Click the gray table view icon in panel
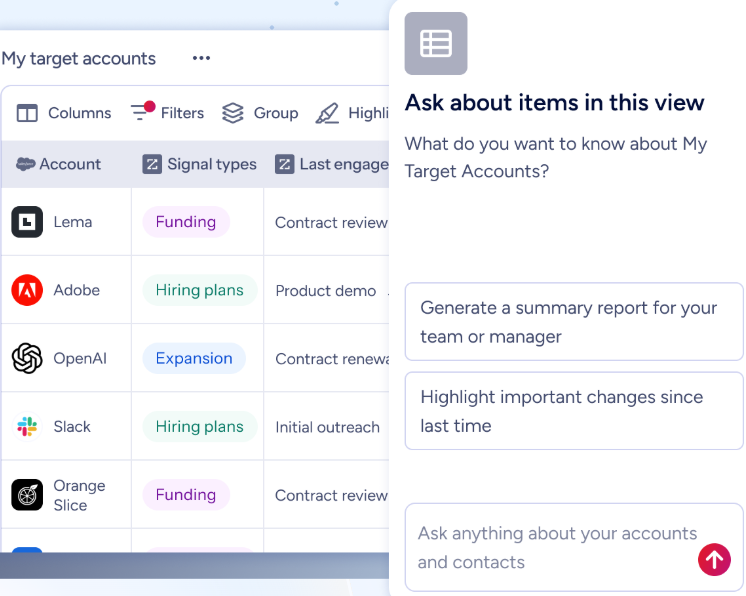The image size is (746, 596). [436, 43]
